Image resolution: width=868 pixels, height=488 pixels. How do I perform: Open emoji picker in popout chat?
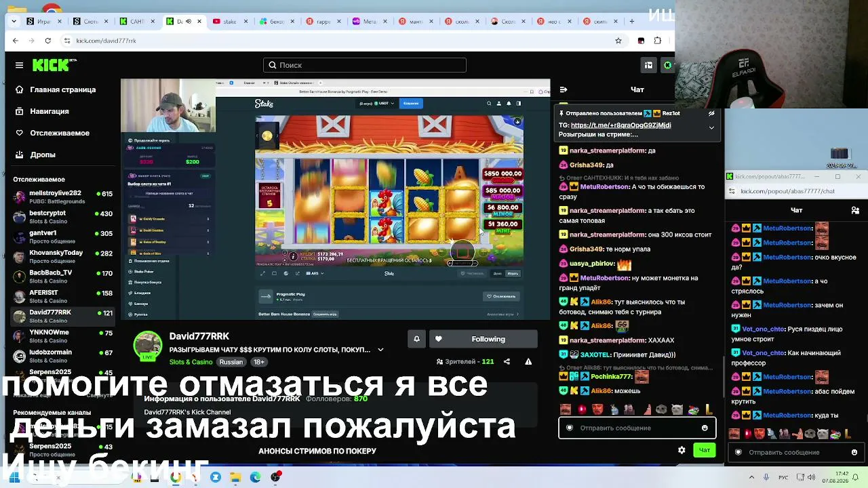[x=854, y=452]
